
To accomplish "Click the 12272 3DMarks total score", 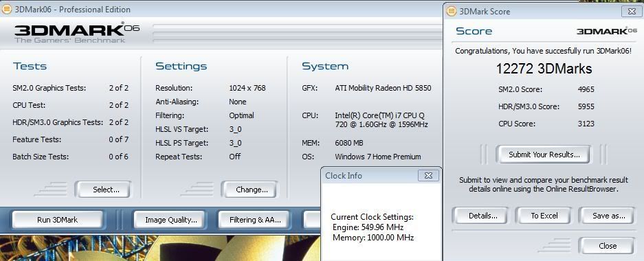I will pos(544,69).
